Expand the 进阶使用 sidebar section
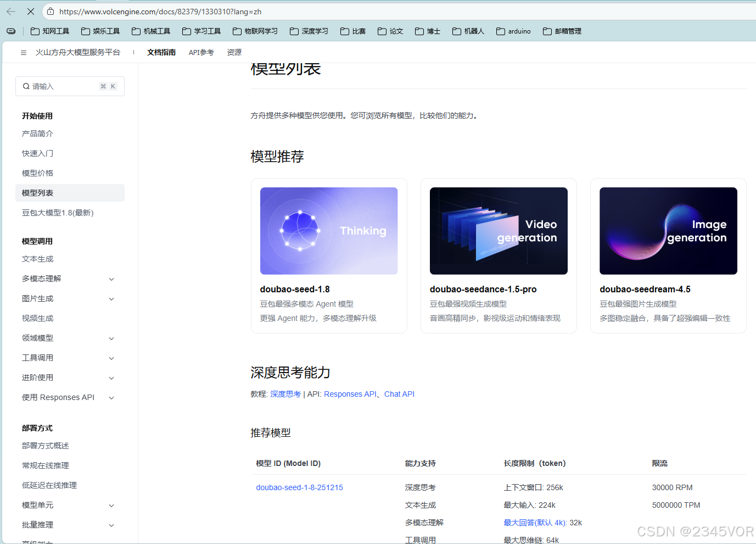The height and width of the screenshot is (544, 756). (x=111, y=378)
